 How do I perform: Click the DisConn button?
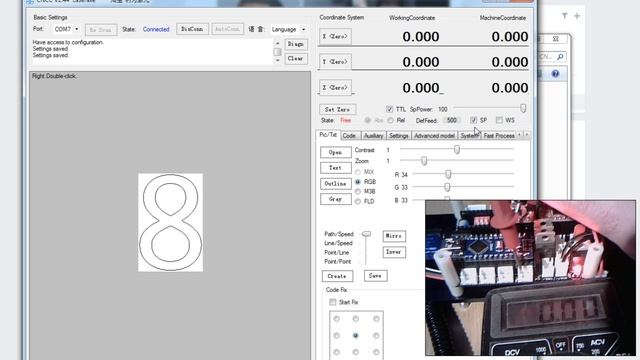coord(192,29)
